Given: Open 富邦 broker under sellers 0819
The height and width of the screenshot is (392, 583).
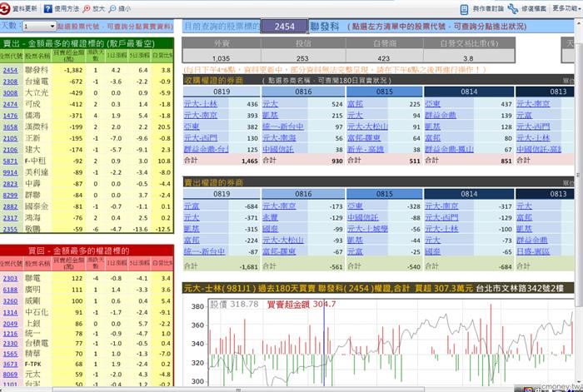Looking at the screenshot, I should (x=192, y=241).
